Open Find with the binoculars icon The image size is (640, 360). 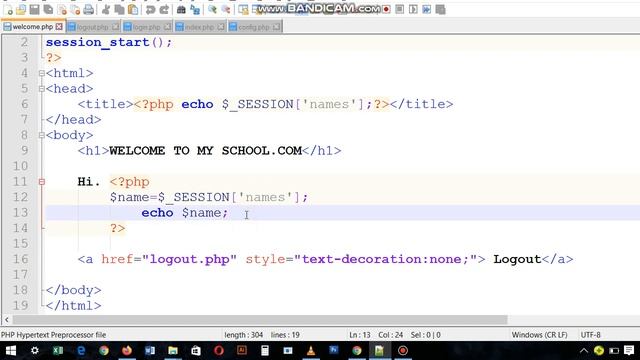pos(181,9)
